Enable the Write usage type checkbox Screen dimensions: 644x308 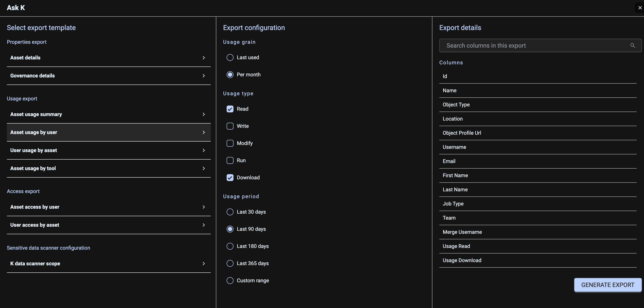tap(230, 126)
